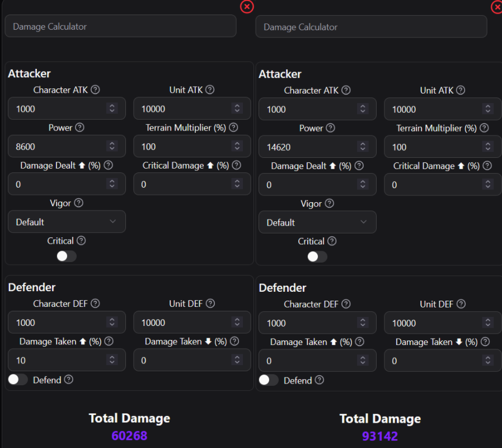Step left Critical Damage value
Image resolution: width=502 pixels, height=448 pixels.
(237, 184)
